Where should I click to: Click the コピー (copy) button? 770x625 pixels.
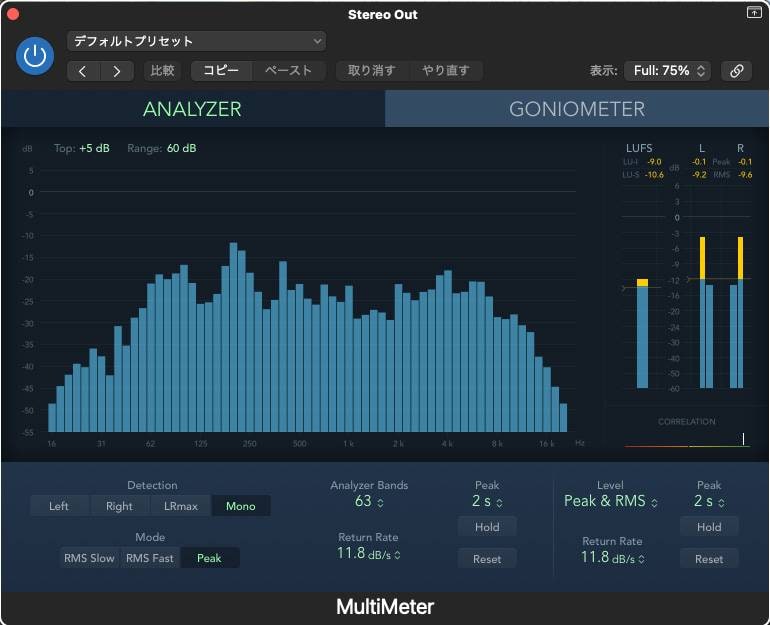click(x=221, y=71)
